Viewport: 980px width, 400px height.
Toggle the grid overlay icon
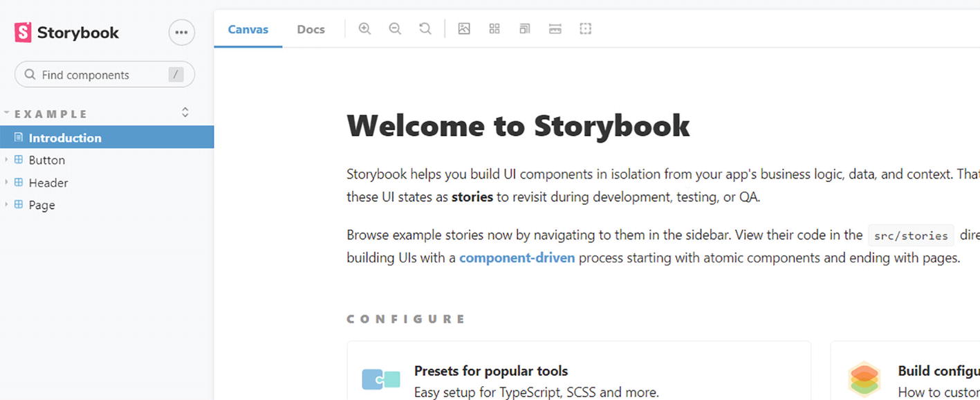[x=494, y=29]
